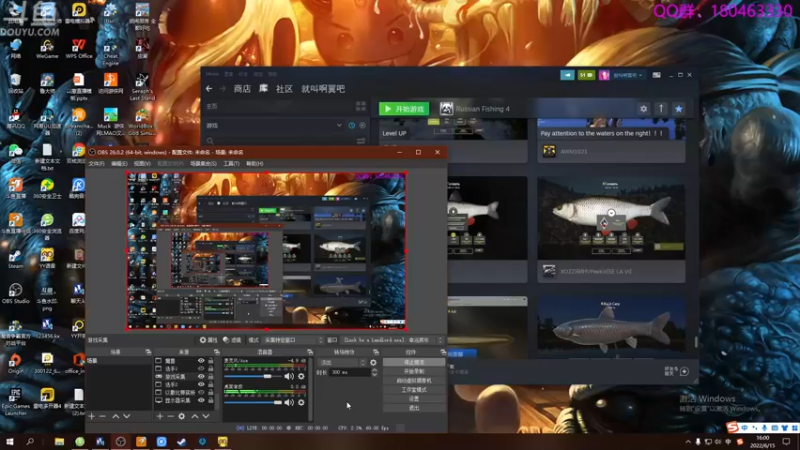Open Steam announcements megaphone icon
800x450 pixels.
(x=567, y=75)
